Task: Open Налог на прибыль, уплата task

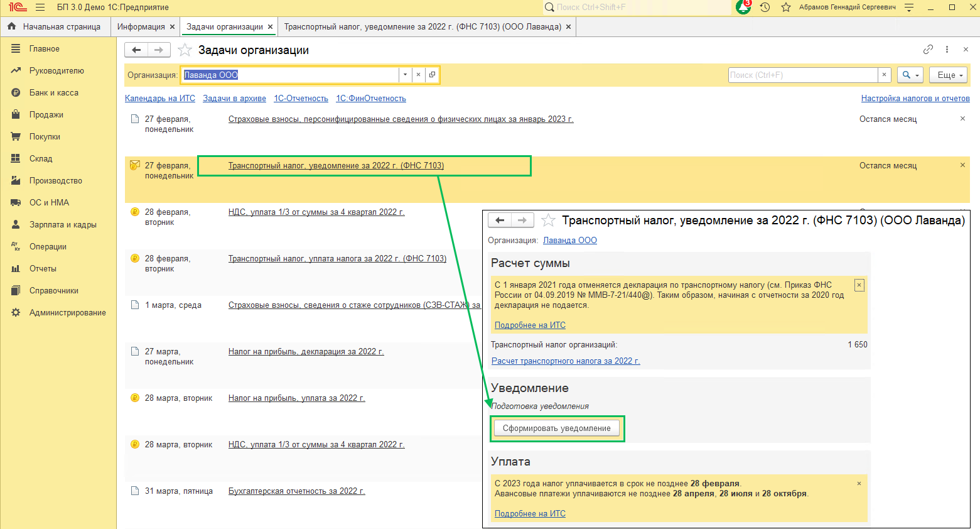Action: point(296,398)
